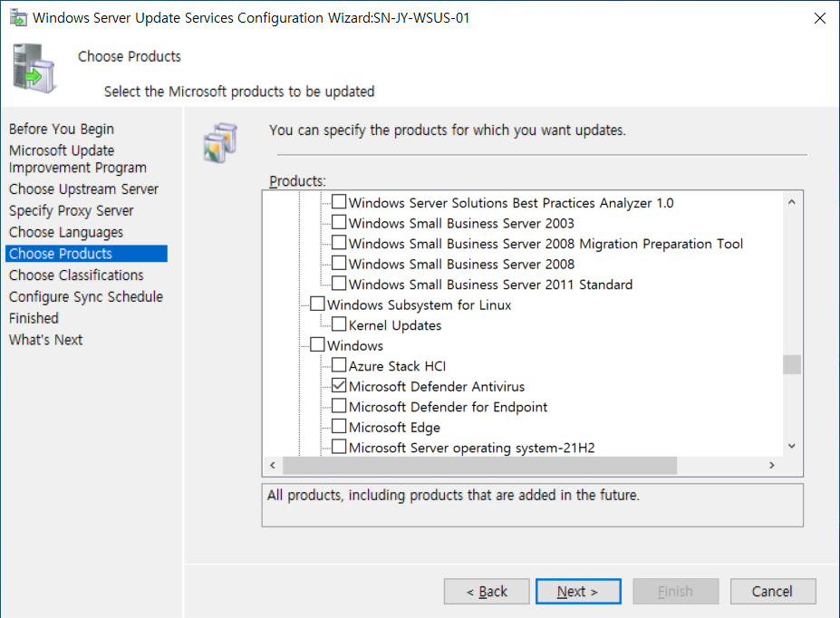Open the Microsoft Update Improvement Program step
This screenshot has height=618, width=840.
click(x=78, y=159)
